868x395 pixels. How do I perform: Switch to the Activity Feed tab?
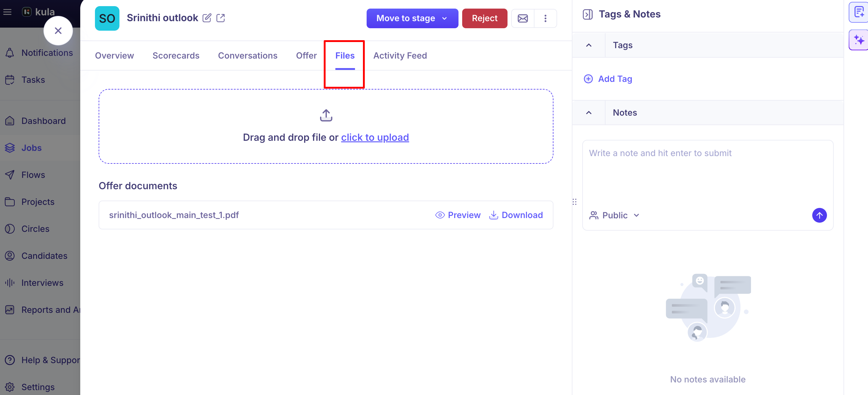click(400, 56)
